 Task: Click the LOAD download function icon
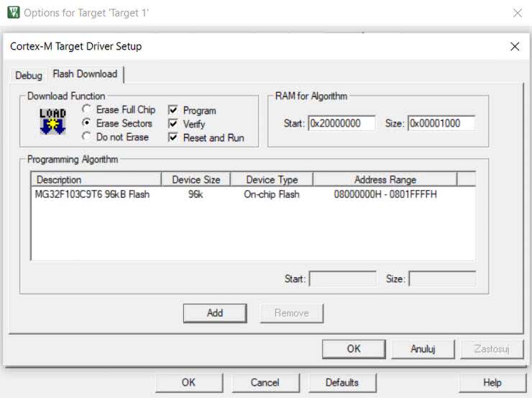coord(52,121)
